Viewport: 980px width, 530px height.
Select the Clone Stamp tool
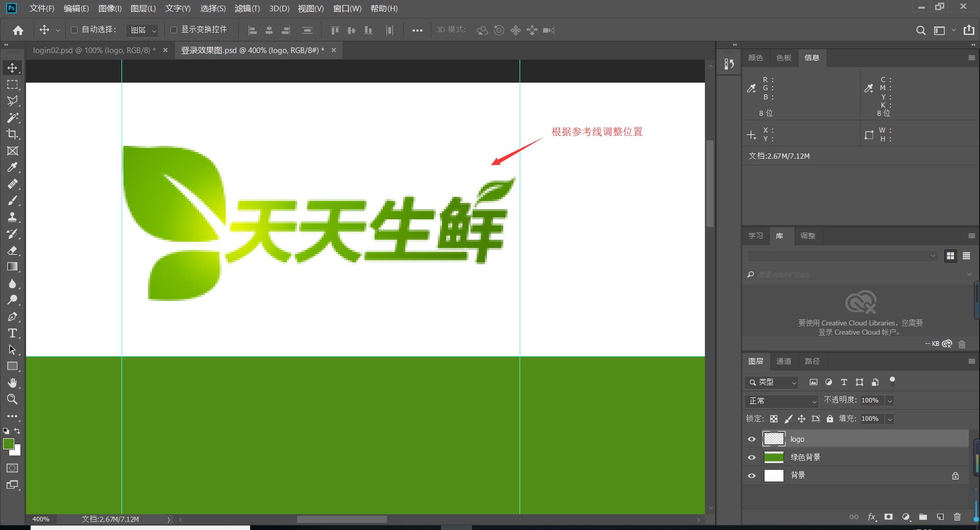(x=12, y=217)
